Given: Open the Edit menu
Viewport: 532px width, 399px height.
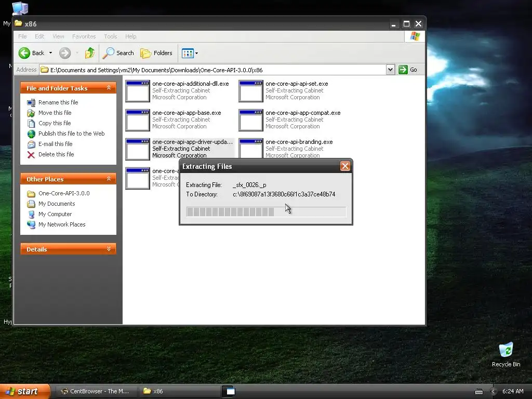Looking at the screenshot, I should pos(39,36).
